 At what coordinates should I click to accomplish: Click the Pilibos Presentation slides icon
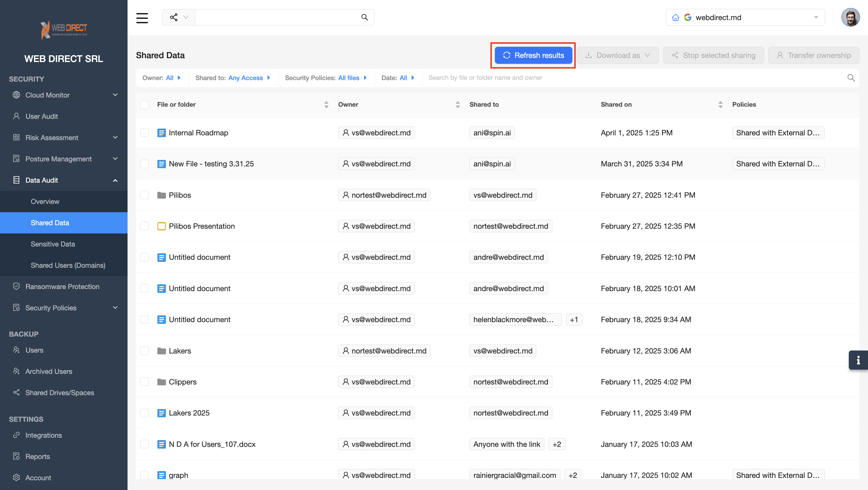point(161,226)
